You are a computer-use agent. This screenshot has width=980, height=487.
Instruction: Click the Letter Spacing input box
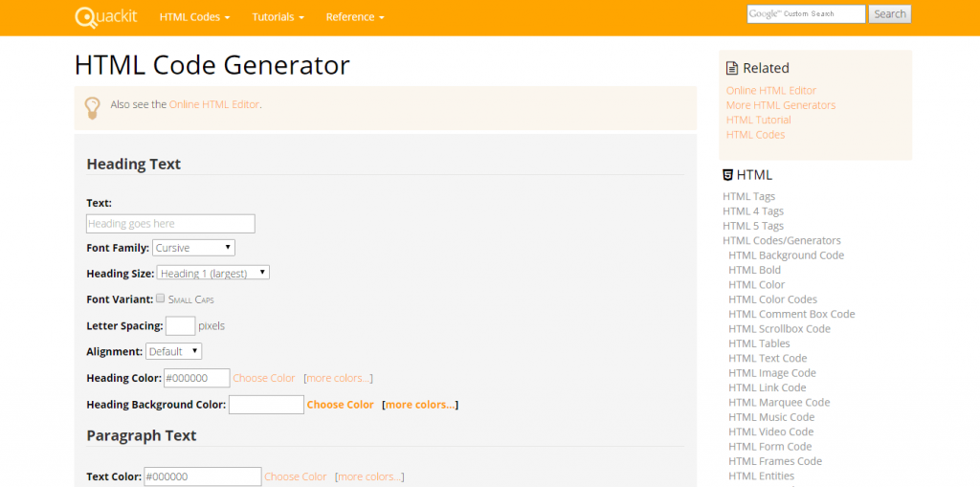[x=181, y=325]
